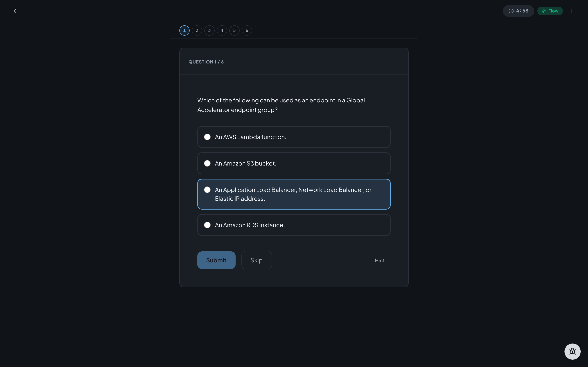Click the Amazon S3 bucket answer card
Viewport: 588px width, 367px height.
point(294,163)
